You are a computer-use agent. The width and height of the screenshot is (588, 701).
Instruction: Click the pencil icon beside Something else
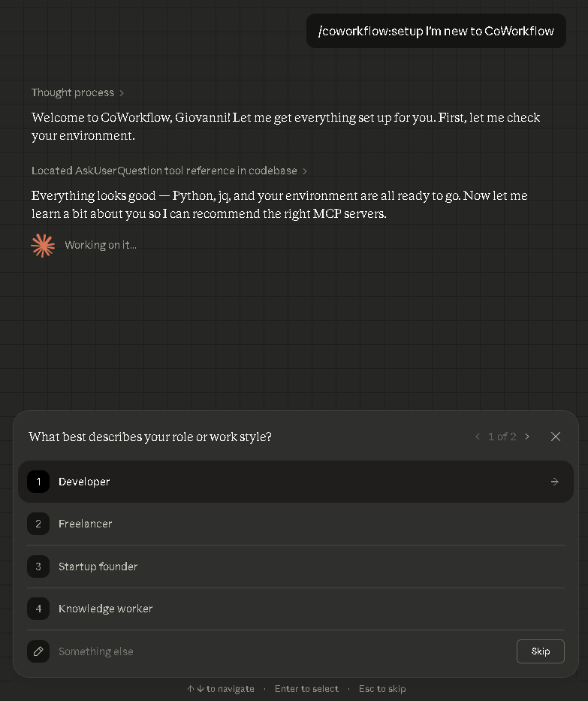click(38, 651)
